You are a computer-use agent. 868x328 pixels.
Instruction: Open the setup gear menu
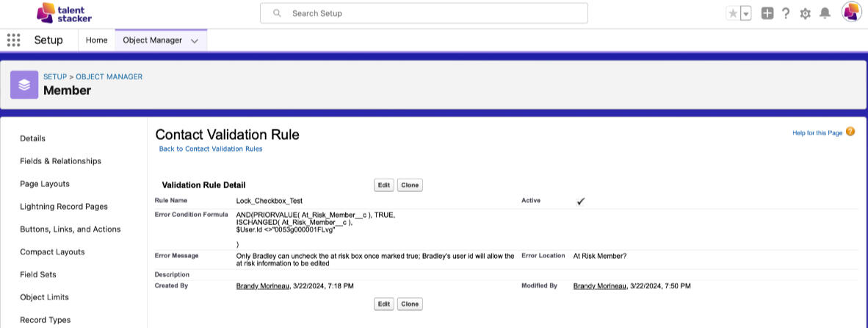pyautogui.click(x=806, y=13)
